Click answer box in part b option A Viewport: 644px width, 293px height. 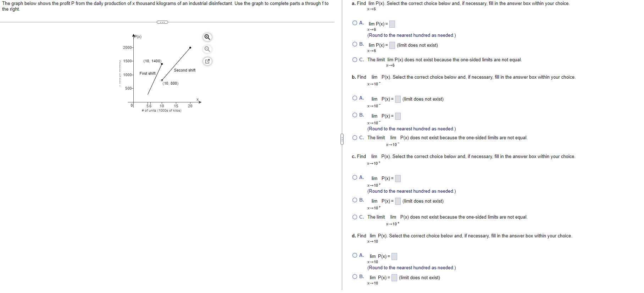pos(398,99)
